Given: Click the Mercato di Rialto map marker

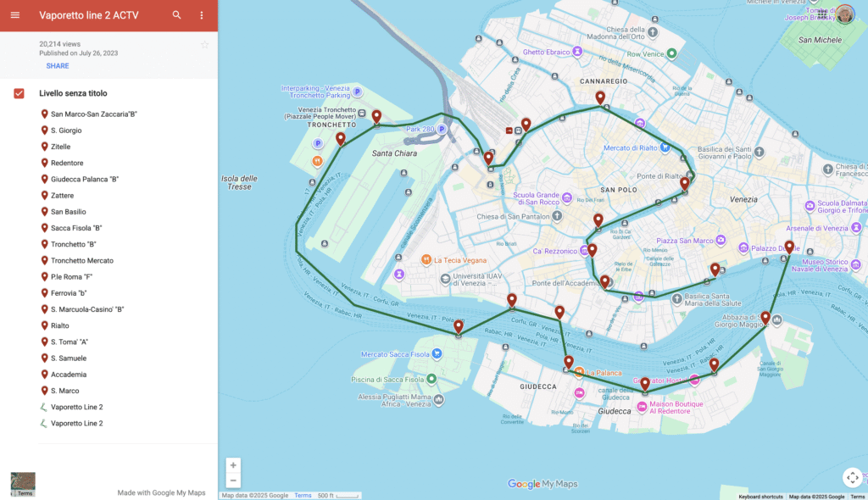Looking at the screenshot, I should coord(666,147).
